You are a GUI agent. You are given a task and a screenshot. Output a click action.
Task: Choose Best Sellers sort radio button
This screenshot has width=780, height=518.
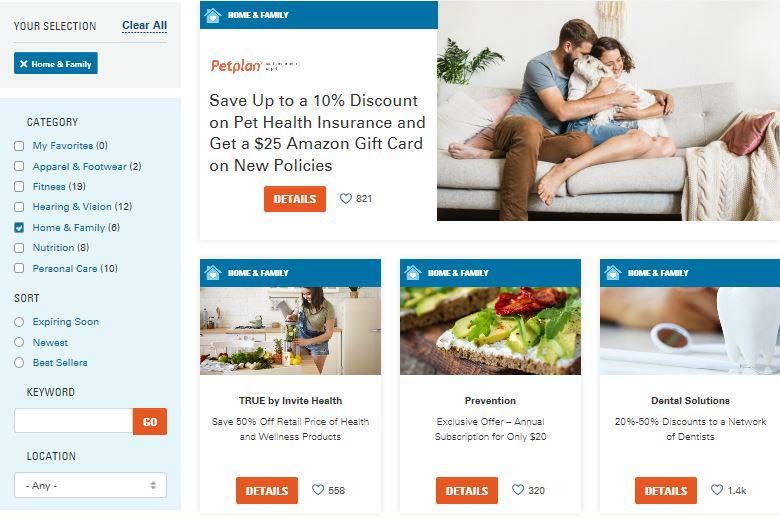click(19, 363)
